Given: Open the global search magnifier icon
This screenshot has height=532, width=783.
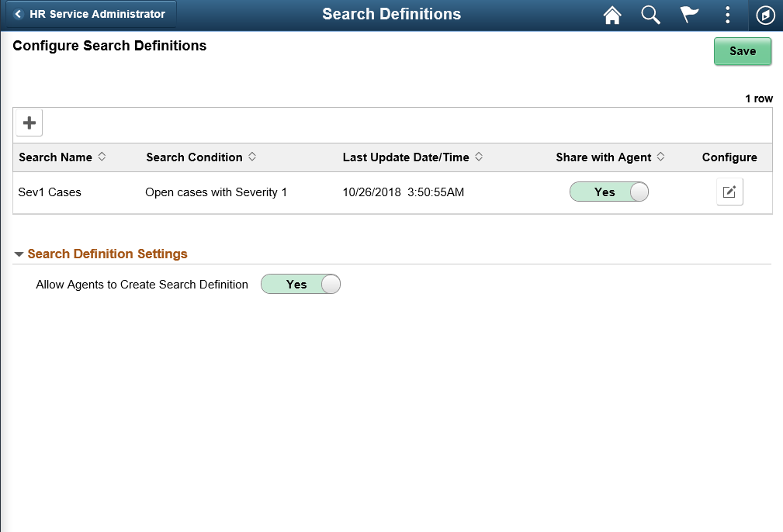Looking at the screenshot, I should (x=650, y=15).
